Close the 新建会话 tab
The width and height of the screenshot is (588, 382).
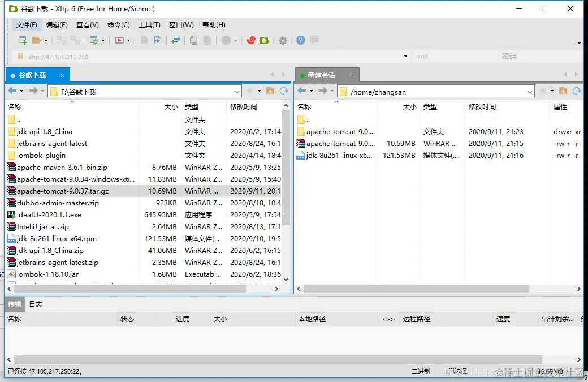pyautogui.click(x=352, y=75)
